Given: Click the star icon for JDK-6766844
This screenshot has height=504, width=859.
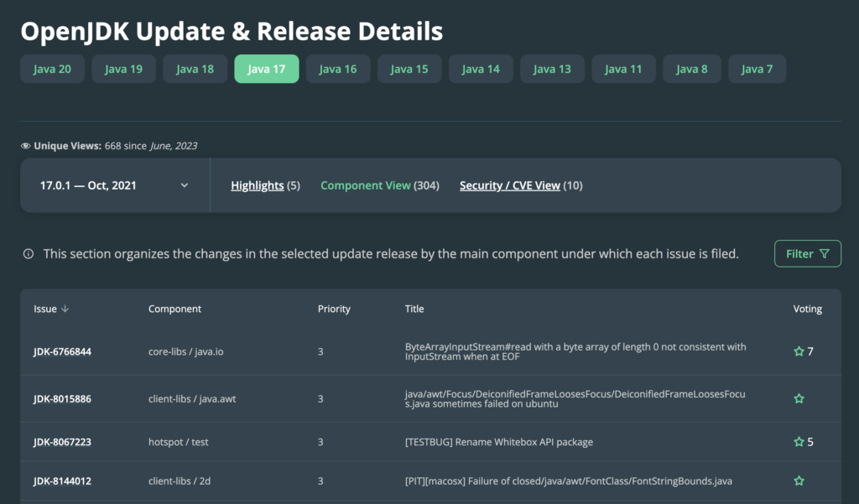Looking at the screenshot, I should tap(799, 351).
